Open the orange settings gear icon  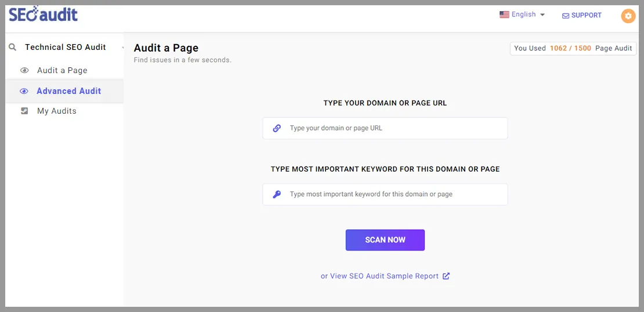(628, 16)
